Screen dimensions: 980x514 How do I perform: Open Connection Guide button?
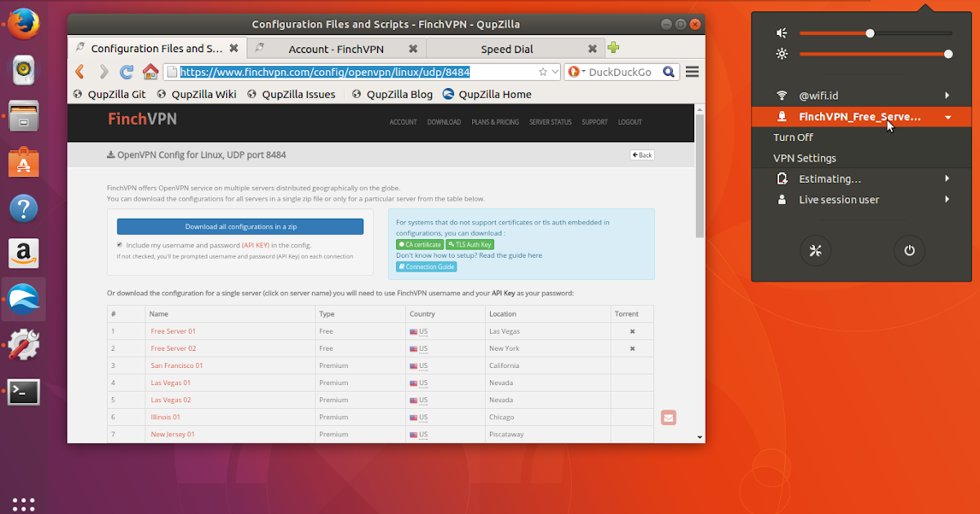[x=426, y=267]
